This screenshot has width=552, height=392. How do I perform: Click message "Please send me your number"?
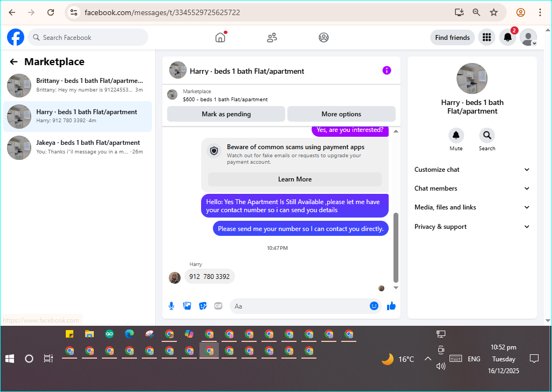(301, 228)
